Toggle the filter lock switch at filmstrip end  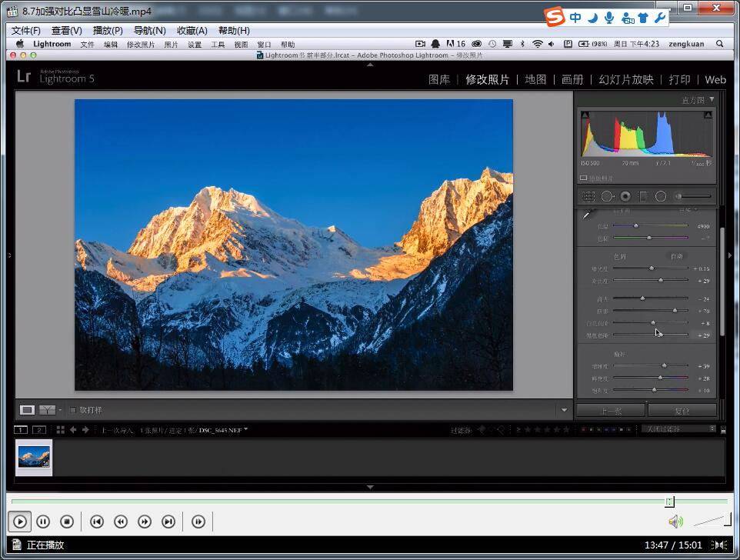coord(723,430)
